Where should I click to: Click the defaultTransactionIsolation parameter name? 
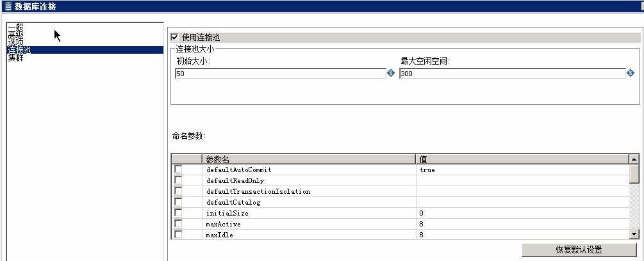tap(258, 191)
